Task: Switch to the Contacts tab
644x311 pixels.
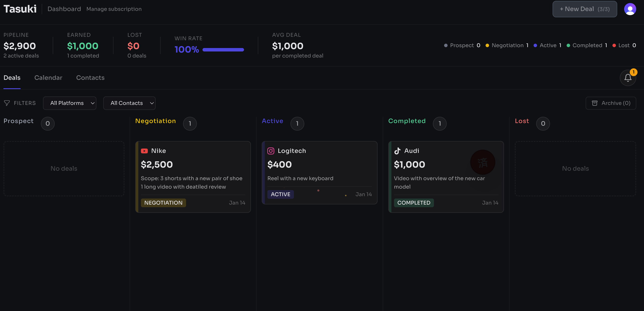Action: [x=90, y=78]
